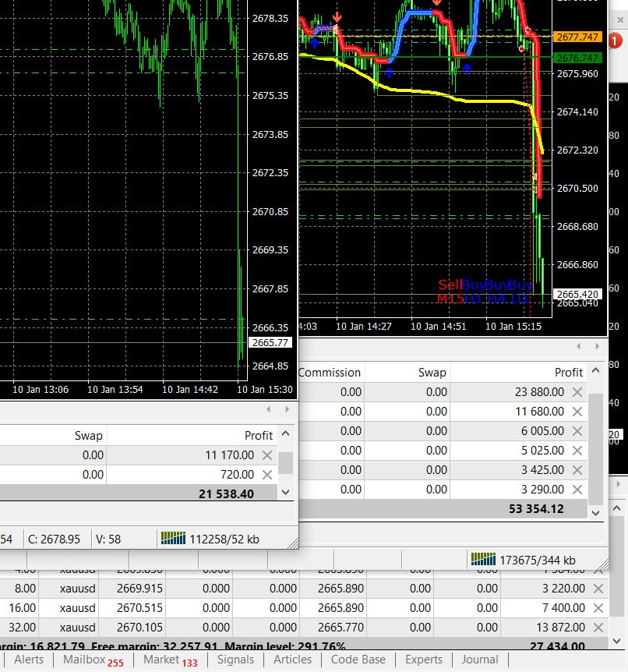Image resolution: width=628 pixels, height=672 pixels.
Task: Switch to the Market tab
Action: click(x=170, y=660)
